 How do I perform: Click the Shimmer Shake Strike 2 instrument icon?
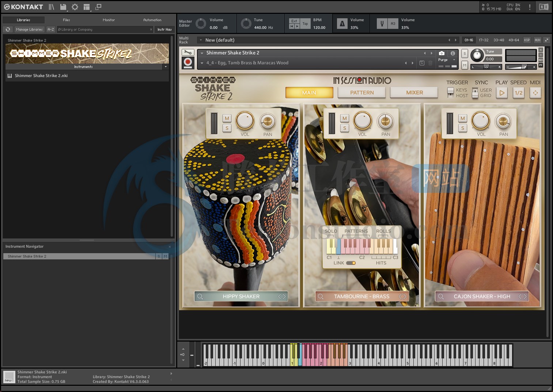188,63
